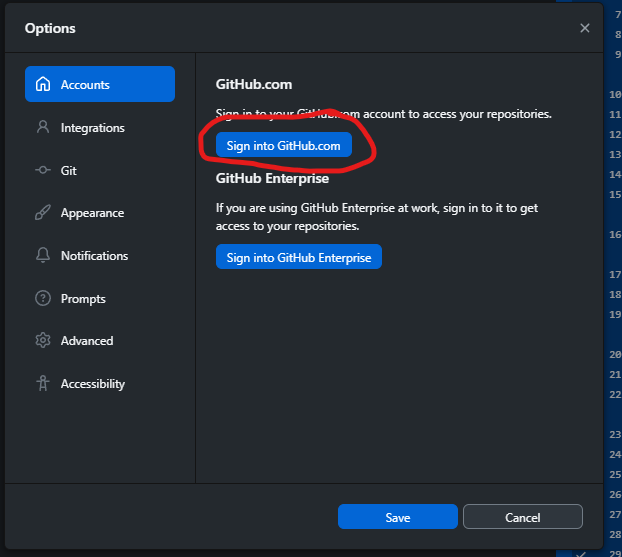Click the Accounts home icon
The width and height of the screenshot is (622, 557).
point(43,84)
